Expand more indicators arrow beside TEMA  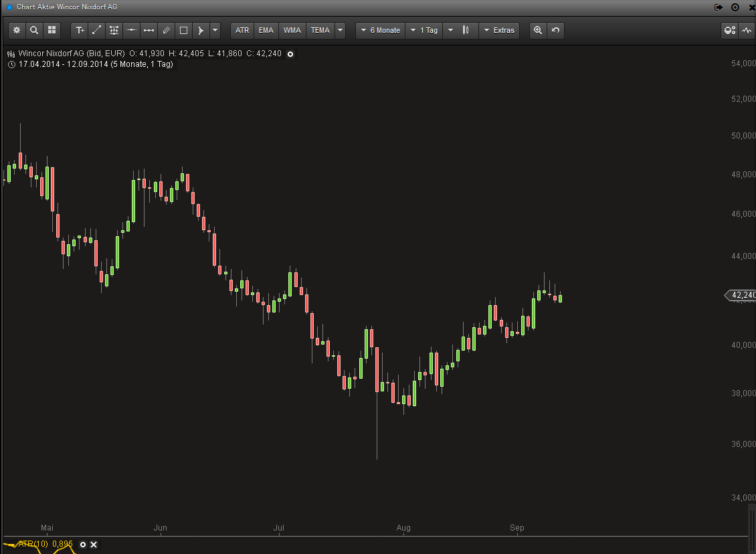pos(340,30)
